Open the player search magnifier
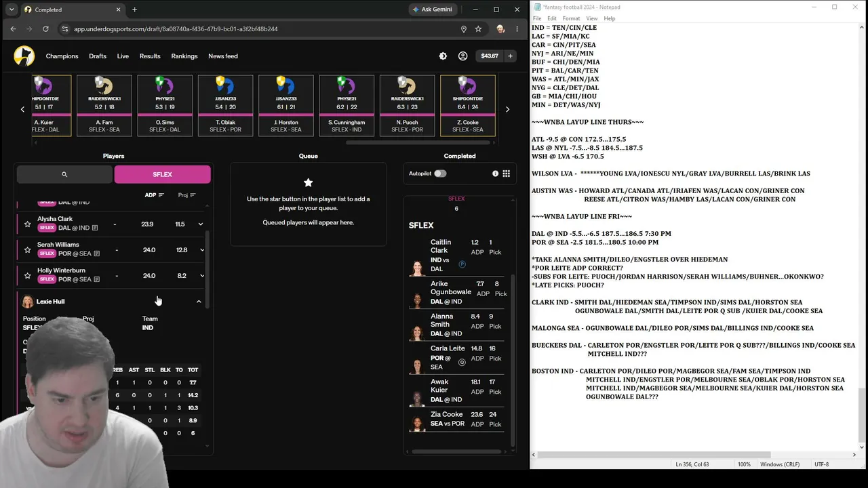Image resolution: width=868 pixels, height=488 pixels. [64, 174]
